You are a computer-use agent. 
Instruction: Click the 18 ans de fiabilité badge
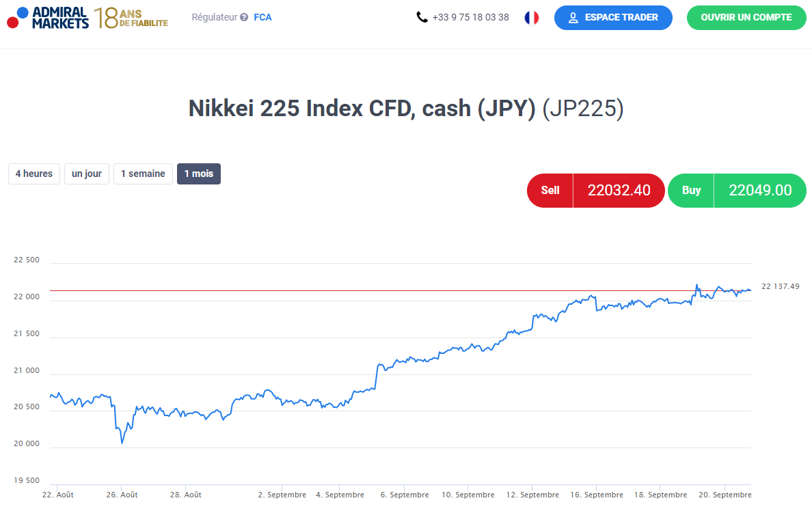pos(131,18)
